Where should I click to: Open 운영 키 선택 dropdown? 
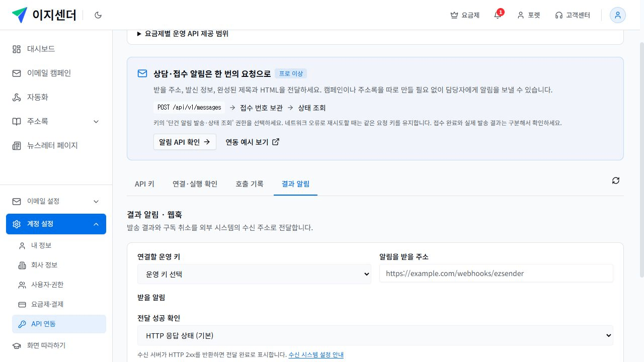254,274
